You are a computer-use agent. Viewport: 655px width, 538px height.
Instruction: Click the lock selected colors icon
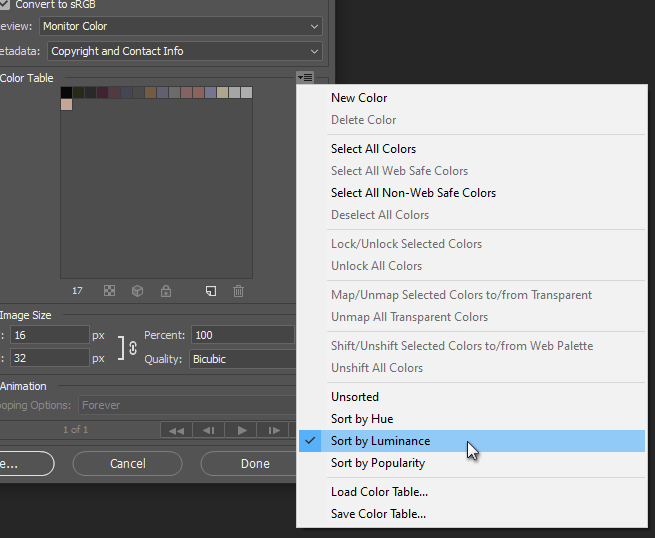coord(166,291)
